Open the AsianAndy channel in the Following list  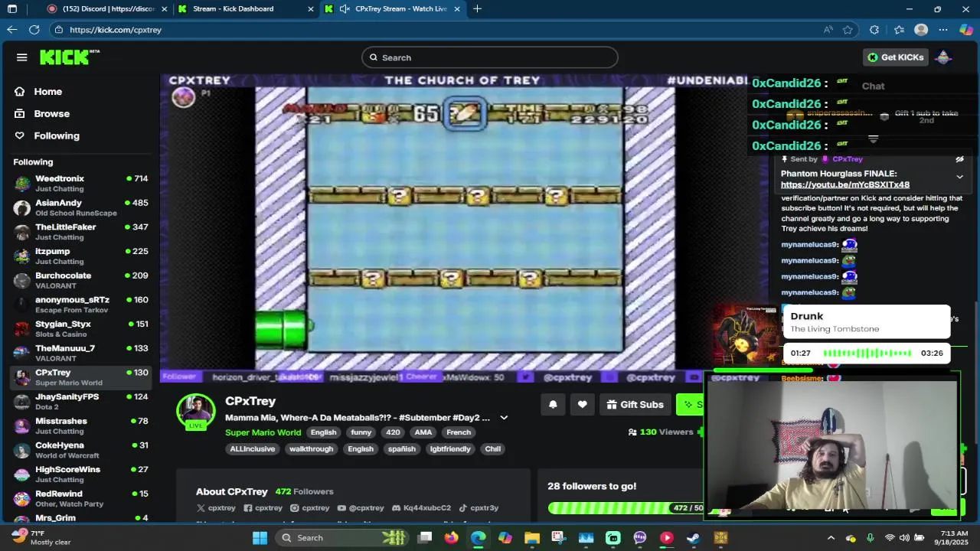[80, 207]
